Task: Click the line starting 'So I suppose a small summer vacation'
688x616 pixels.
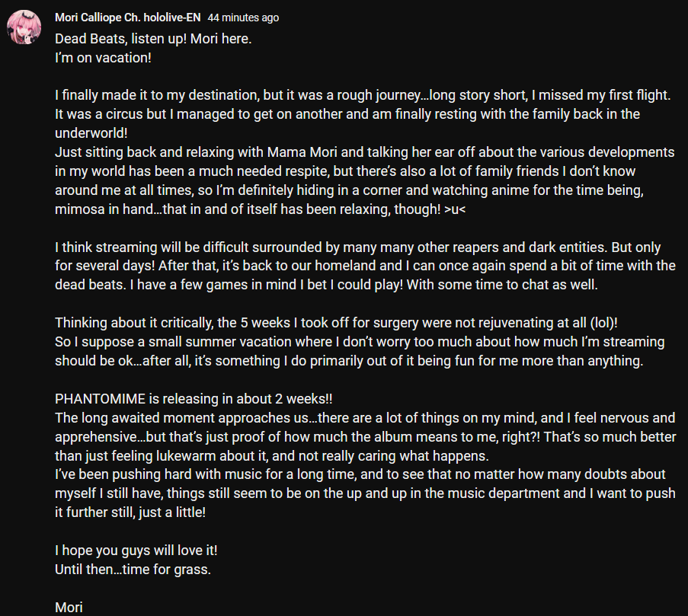Action: tap(360, 342)
